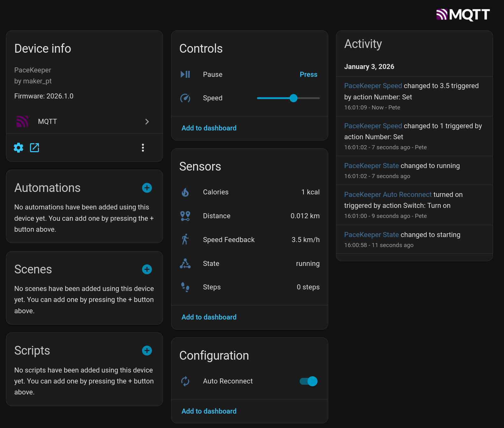Click the visit device external link icon
This screenshot has height=428, width=504.
34,148
